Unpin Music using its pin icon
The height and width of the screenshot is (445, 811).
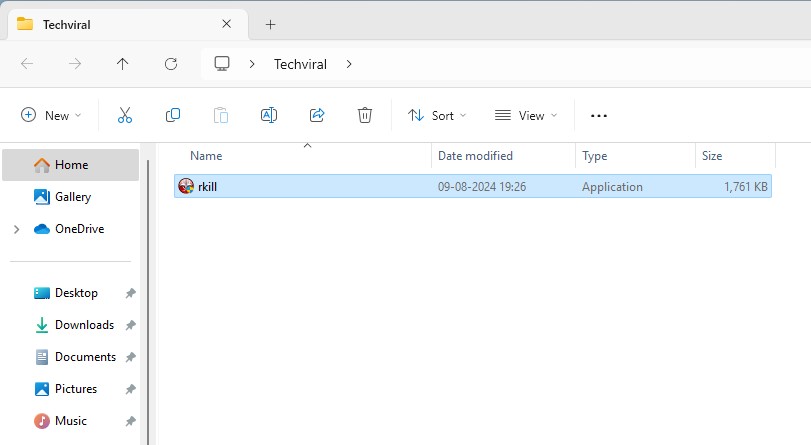[x=130, y=421]
